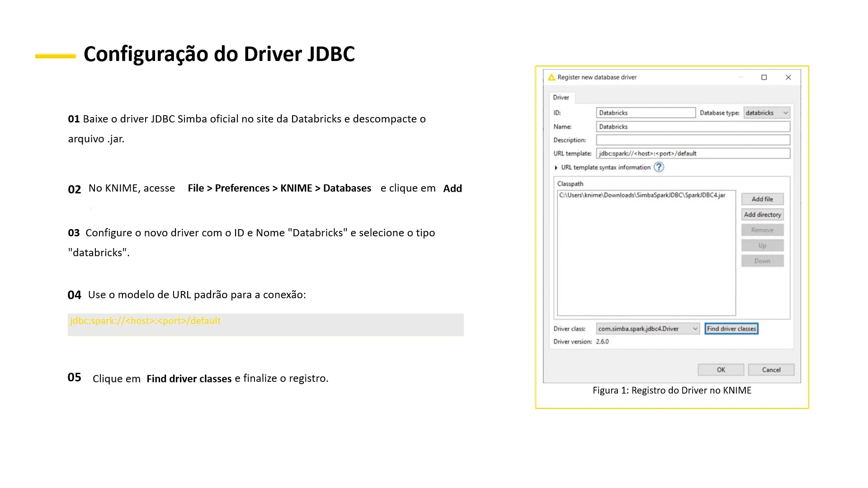Click the URL template input field

pos(693,154)
